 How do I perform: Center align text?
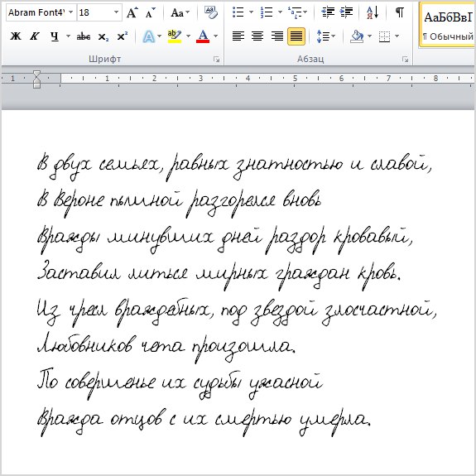tap(257, 36)
